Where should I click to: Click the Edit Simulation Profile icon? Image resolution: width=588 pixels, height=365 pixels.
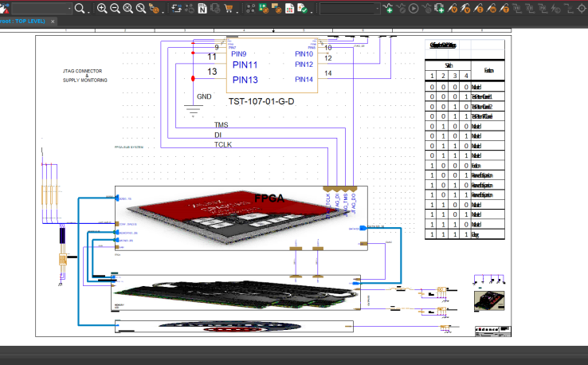click(401, 8)
